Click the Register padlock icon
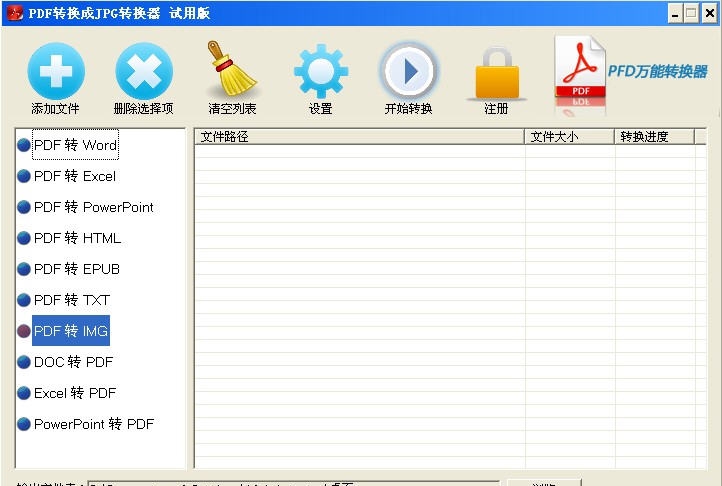The image size is (722, 486). click(496, 73)
